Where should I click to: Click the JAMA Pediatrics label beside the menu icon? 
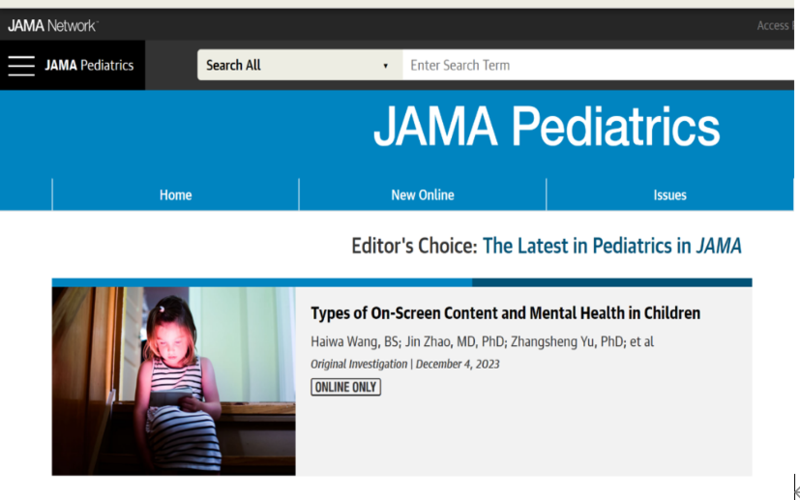[89, 66]
